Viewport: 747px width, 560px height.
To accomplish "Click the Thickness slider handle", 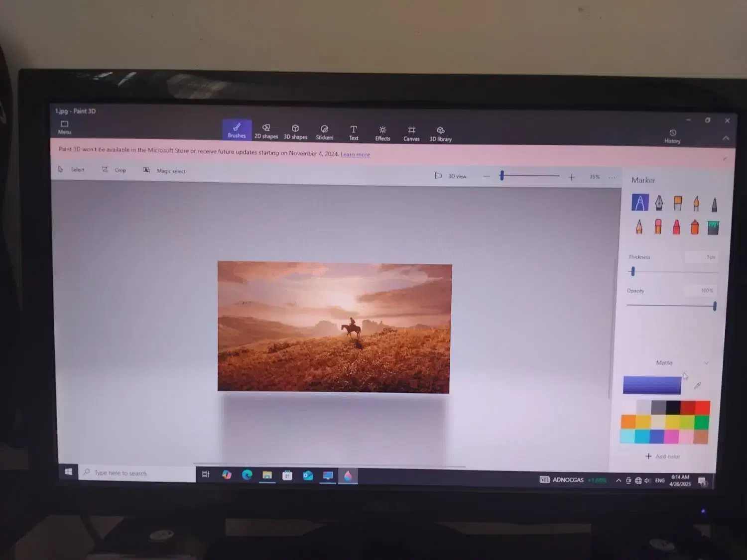I will click(633, 271).
